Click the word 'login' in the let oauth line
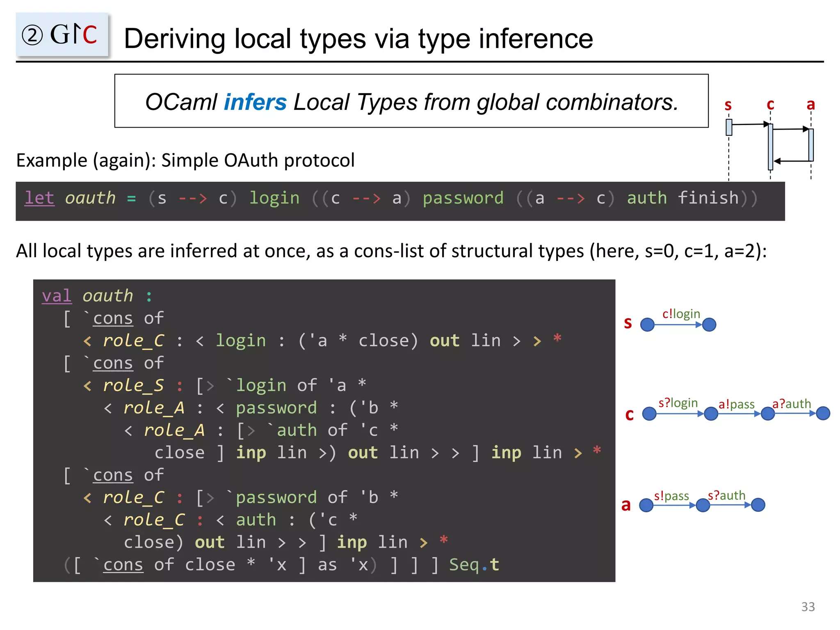 [274, 198]
